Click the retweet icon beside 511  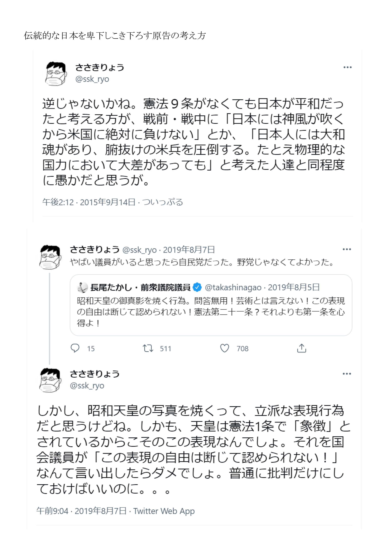coord(148,348)
